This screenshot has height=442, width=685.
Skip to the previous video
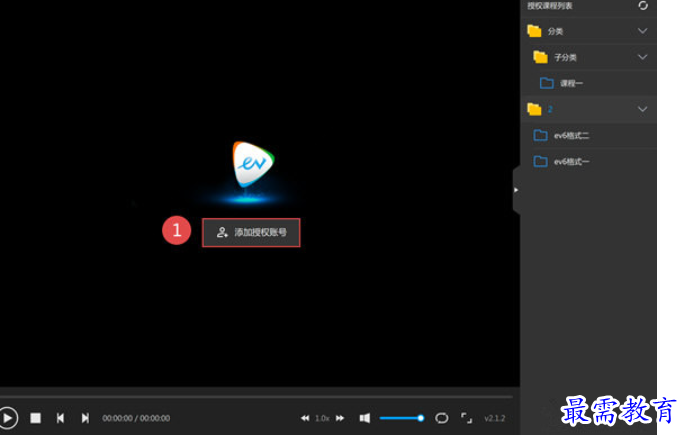[x=60, y=418]
